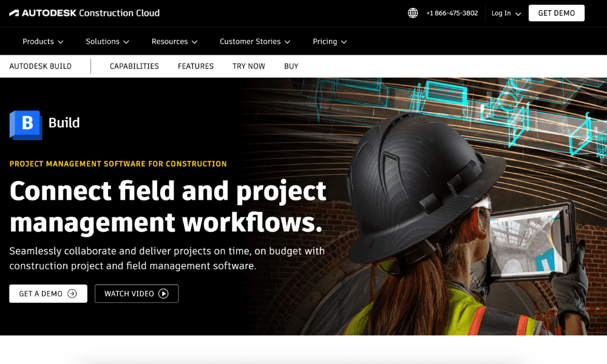The height and width of the screenshot is (364, 607).
Task: Open the Solutions dropdown
Action: 107,41
